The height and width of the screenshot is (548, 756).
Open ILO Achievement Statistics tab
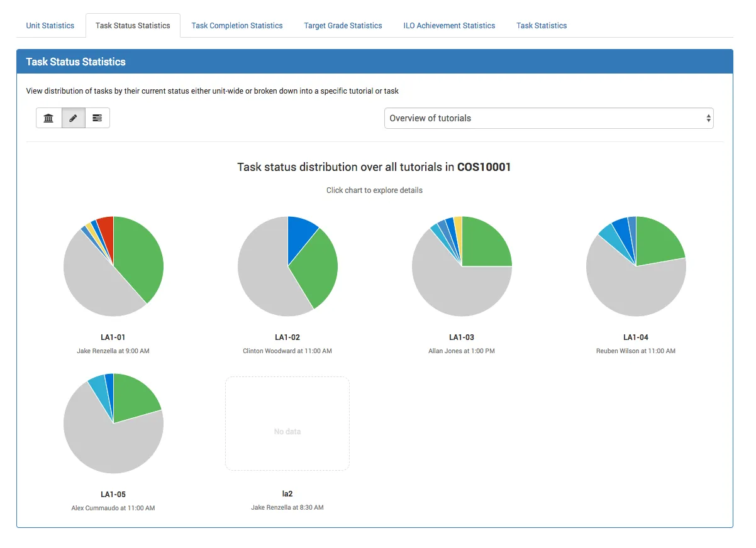click(x=449, y=26)
